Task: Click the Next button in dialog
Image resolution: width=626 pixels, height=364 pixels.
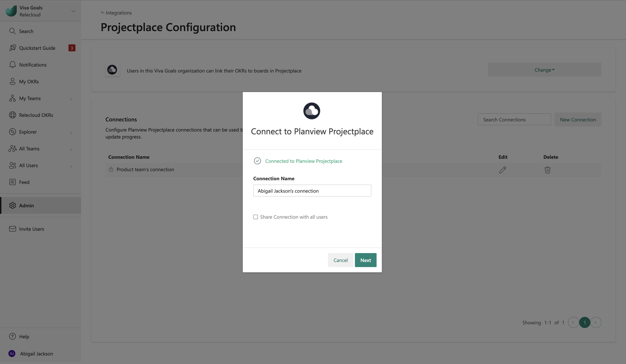Action: coord(365,260)
